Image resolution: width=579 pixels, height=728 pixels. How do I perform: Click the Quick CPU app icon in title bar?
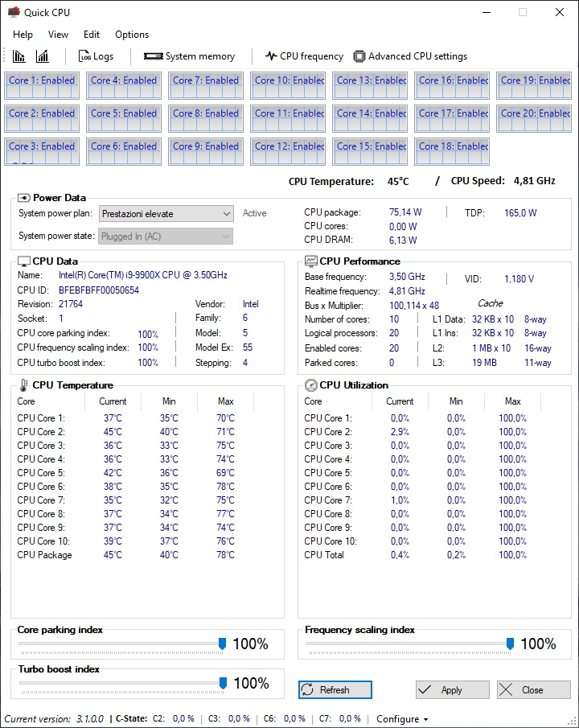click(x=14, y=12)
